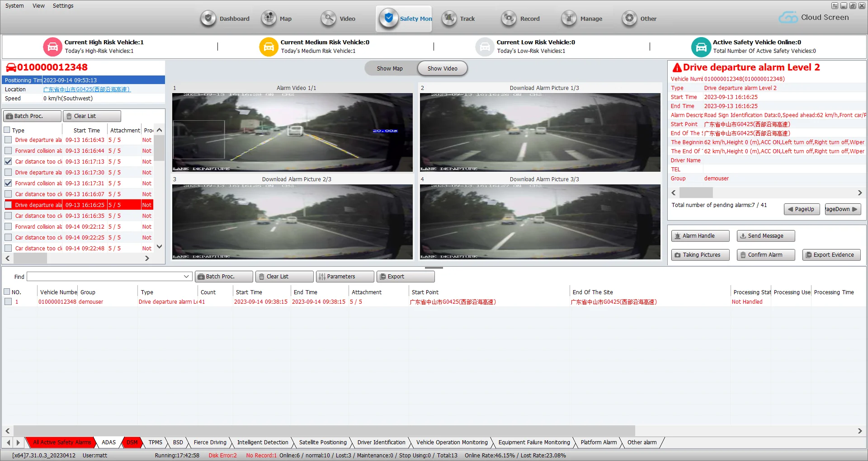Open the Other module icon
The height and width of the screenshot is (461, 868).
click(629, 19)
